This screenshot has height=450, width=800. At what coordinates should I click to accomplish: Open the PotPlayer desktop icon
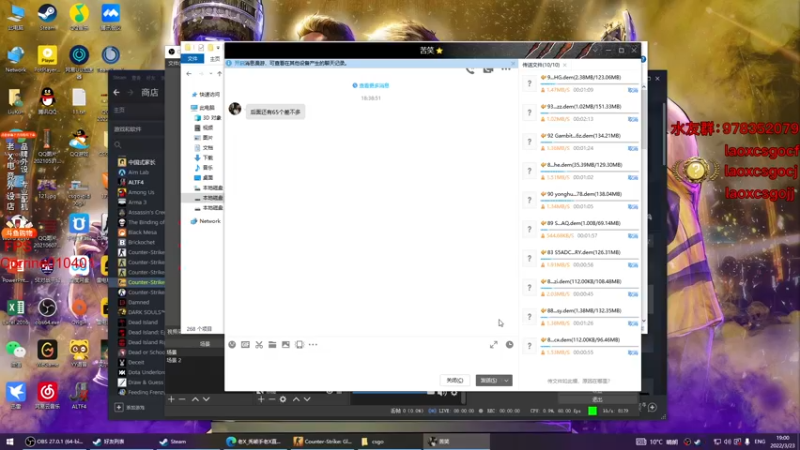[x=47, y=58]
